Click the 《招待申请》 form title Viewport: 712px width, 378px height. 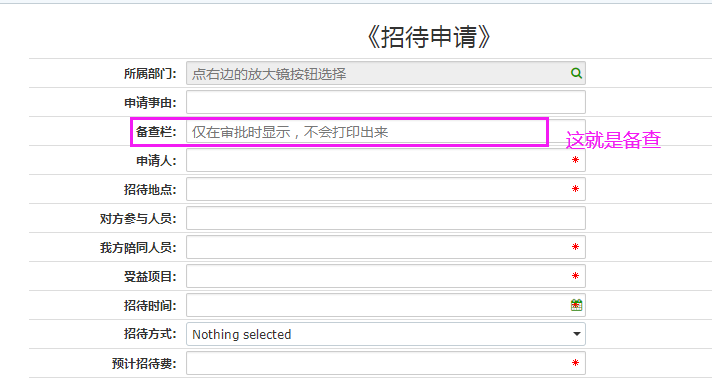(428, 36)
